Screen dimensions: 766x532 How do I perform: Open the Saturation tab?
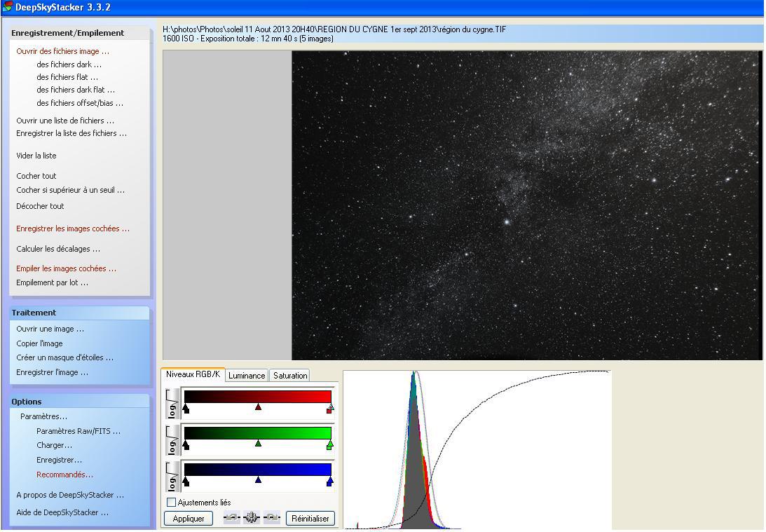coord(289,375)
